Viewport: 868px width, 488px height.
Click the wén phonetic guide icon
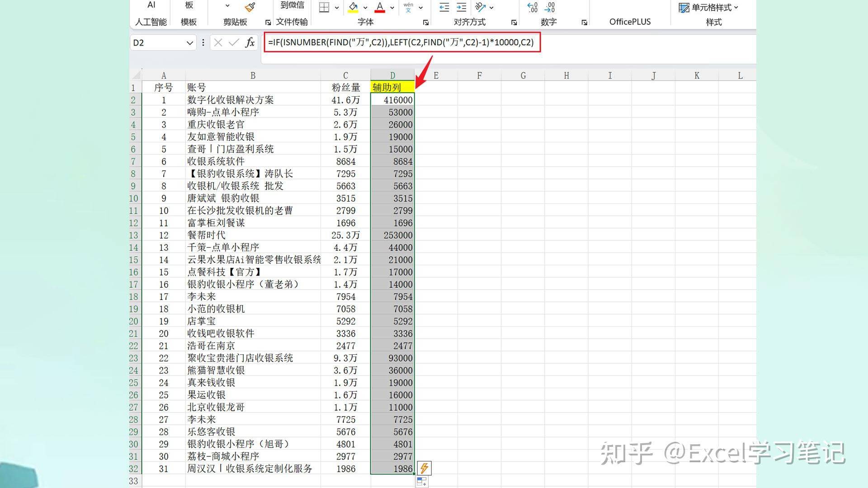pos(408,7)
